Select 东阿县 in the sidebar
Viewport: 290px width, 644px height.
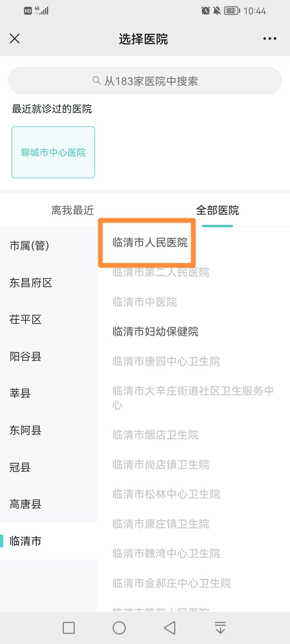tap(26, 430)
